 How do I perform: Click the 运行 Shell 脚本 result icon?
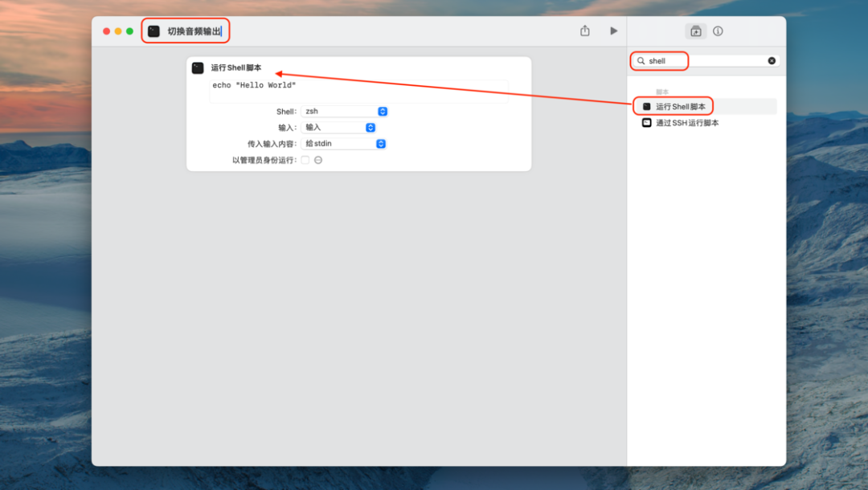point(646,106)
